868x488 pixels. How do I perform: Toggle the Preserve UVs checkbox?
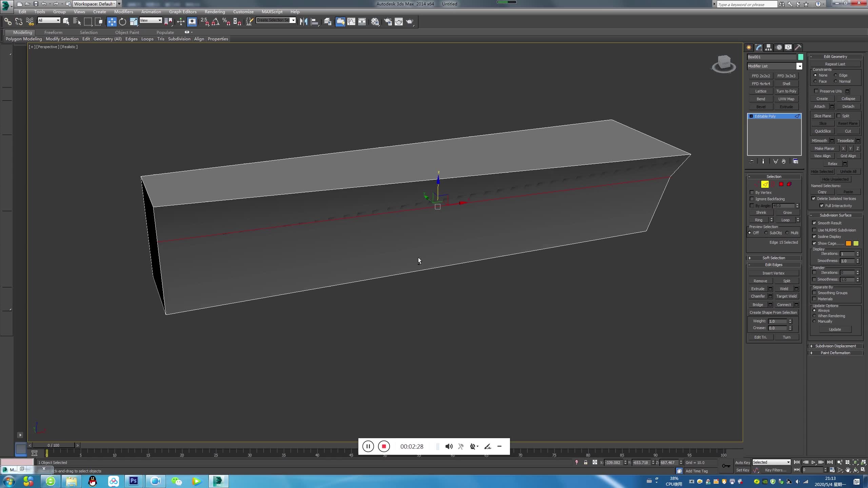(x=816, y=91)
